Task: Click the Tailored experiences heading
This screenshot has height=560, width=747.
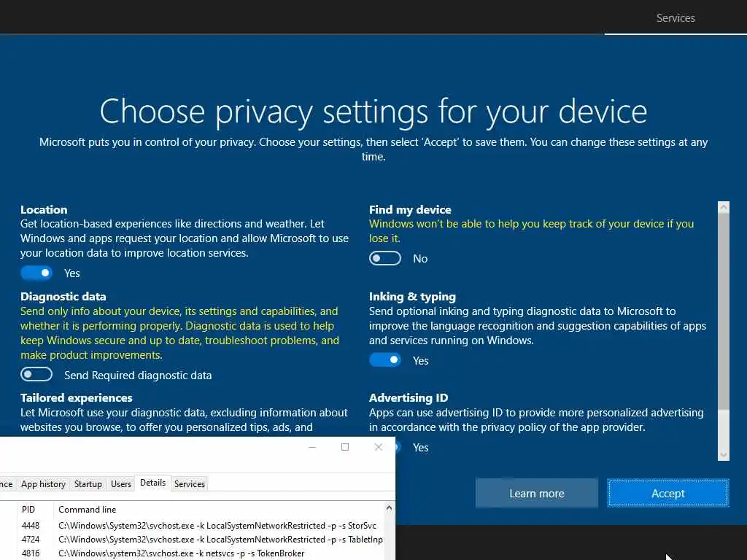Action: click(x=76, y=397)
